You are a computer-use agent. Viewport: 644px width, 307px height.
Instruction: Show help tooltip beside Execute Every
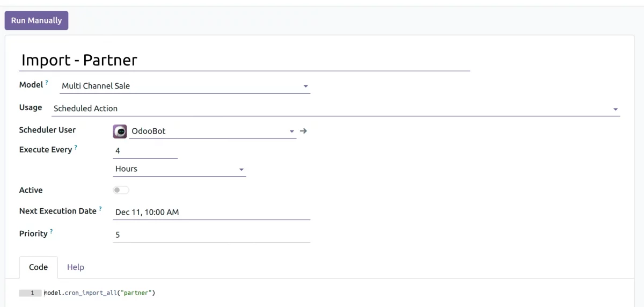coord(76,147)
